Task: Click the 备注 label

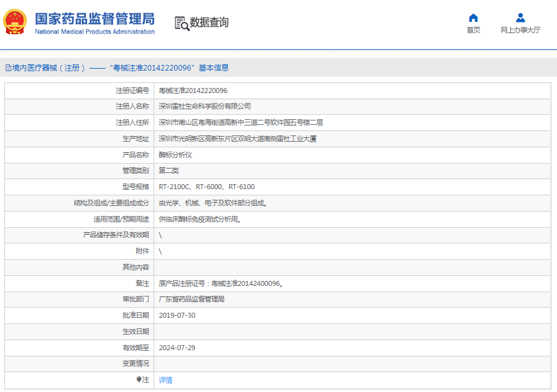Action: [x=142, y=283]
